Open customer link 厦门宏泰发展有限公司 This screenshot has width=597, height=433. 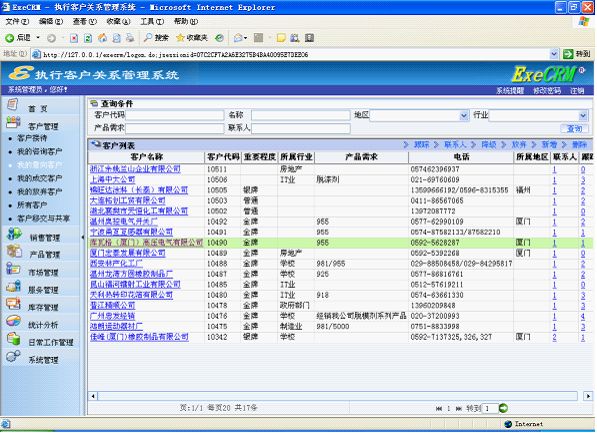coord(128,253)
